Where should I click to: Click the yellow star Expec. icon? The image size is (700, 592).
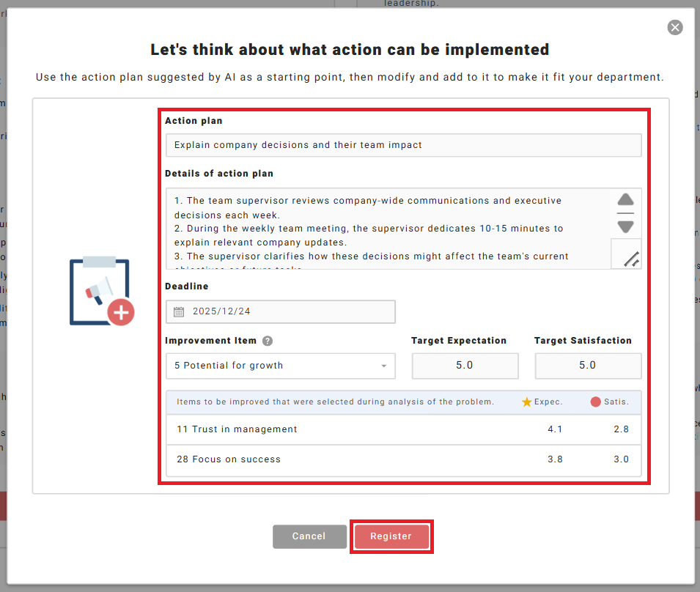tap(526, 402)
